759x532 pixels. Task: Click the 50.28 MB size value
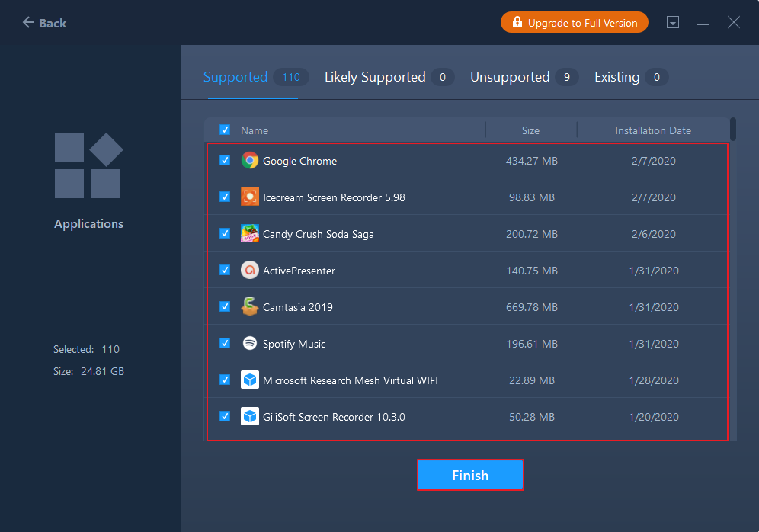point(532,417)
